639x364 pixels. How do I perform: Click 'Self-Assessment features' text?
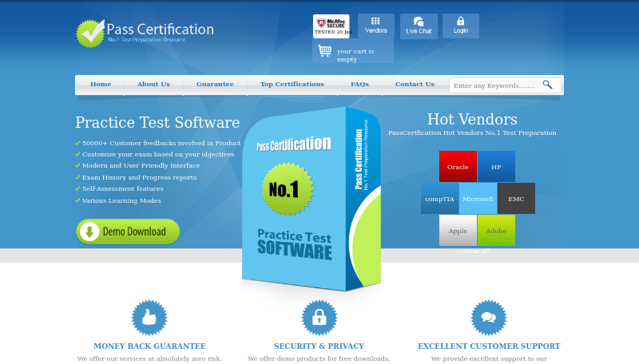tap(123, 188)
